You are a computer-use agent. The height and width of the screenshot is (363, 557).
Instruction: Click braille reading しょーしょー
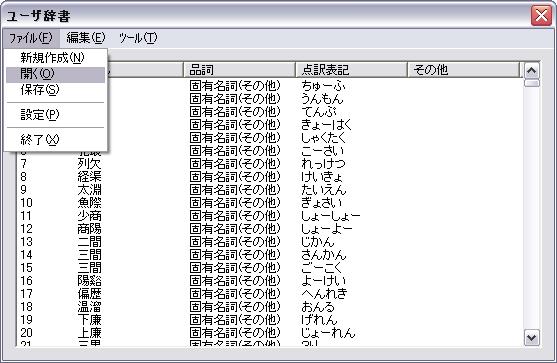(330, 216)
